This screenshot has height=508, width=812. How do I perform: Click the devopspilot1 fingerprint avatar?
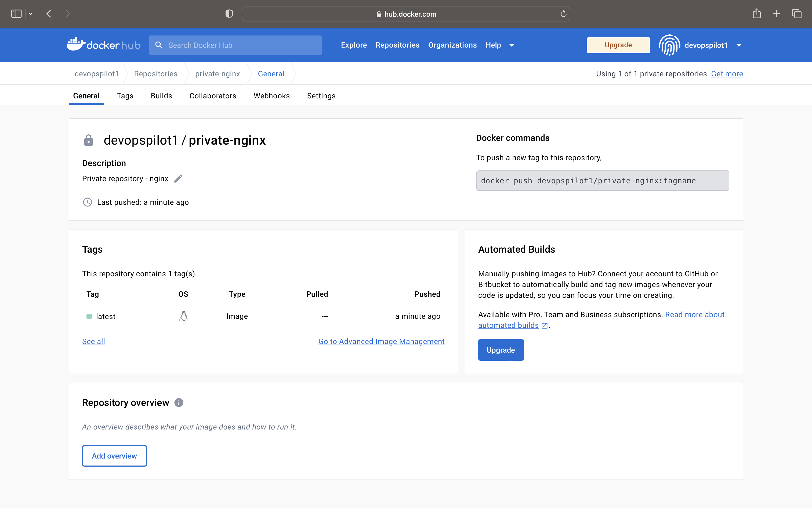pyautogui.click(x=669, y=45)
